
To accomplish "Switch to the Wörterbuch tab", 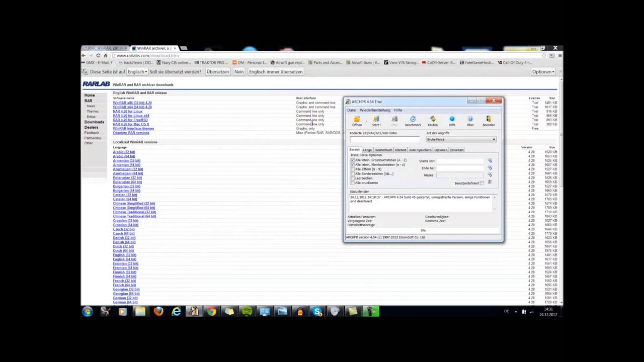I will point(383,150).
